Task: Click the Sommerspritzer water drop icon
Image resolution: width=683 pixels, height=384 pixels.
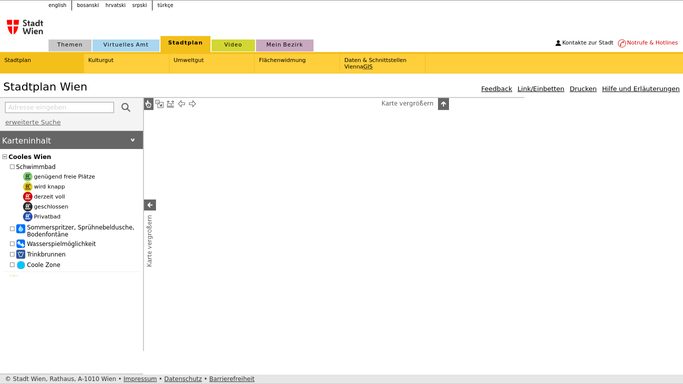Action: (x=20, y=229)
